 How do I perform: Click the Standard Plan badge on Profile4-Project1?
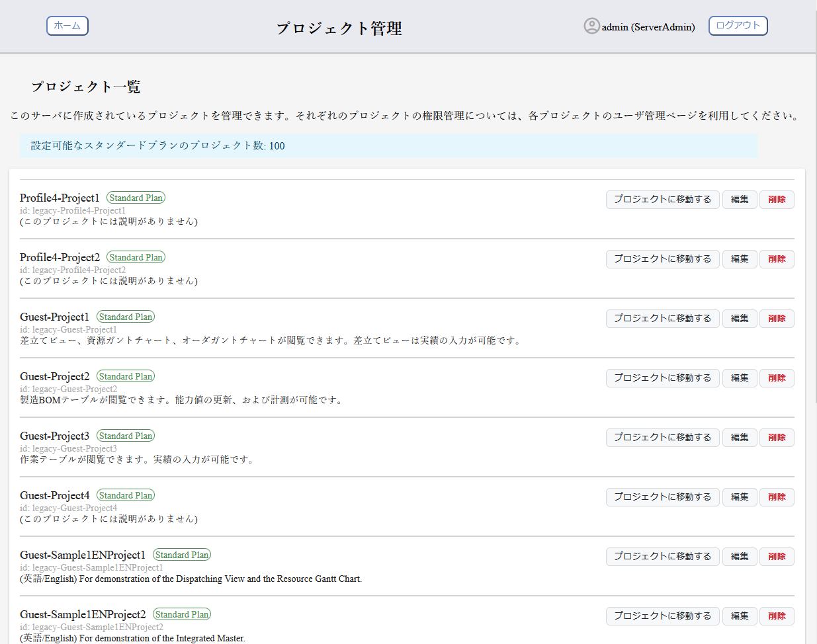click(x=136, y=197)
